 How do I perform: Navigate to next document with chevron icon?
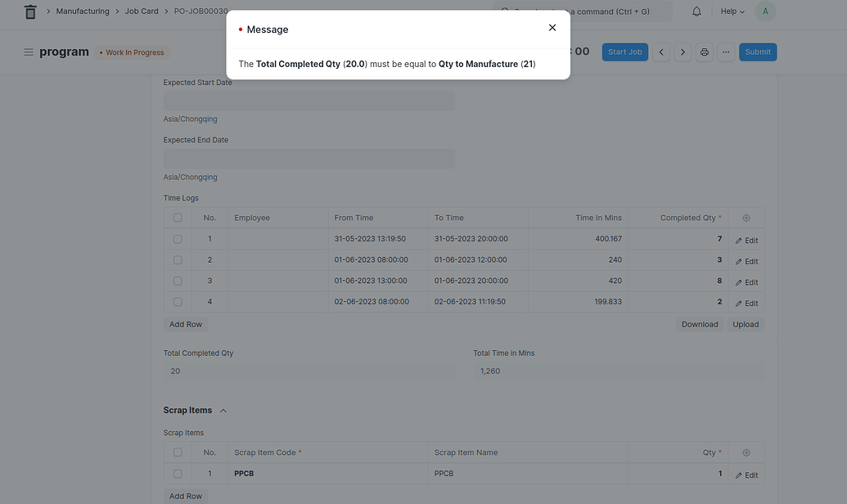[x=683, y=51]
